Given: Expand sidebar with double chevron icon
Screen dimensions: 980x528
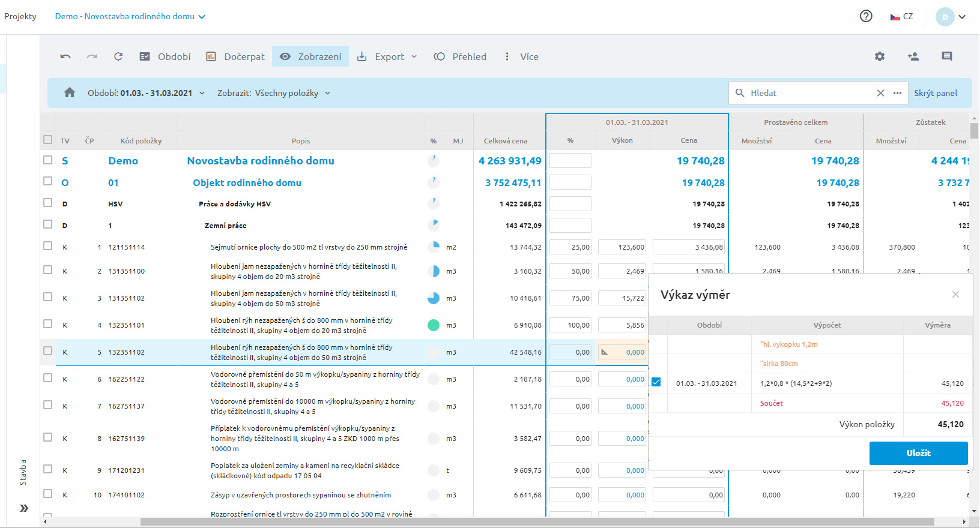Looking at the screenshot, I should (x=24, y=508).
